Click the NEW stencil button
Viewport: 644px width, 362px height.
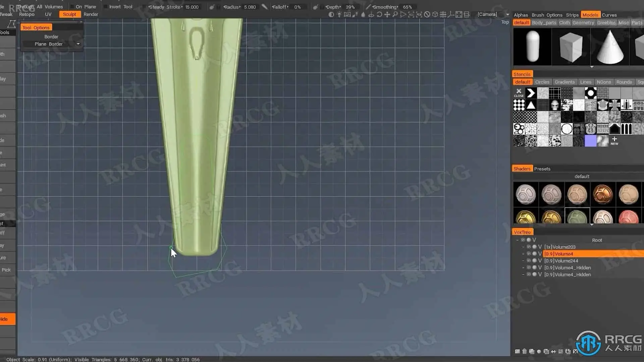614,140
